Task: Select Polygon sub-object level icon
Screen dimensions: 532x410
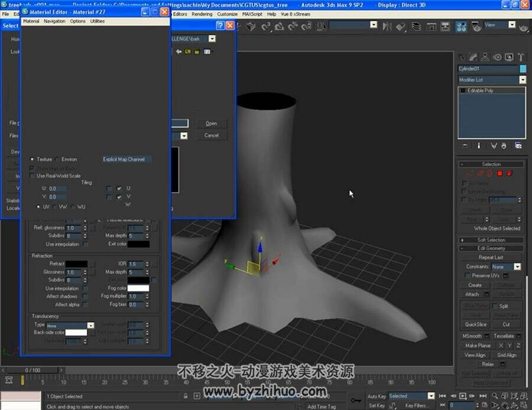Action: click(499, 174)
